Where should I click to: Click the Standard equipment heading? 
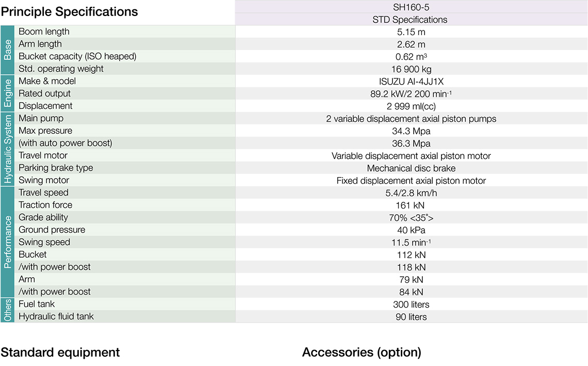click(x=60, y=352)
